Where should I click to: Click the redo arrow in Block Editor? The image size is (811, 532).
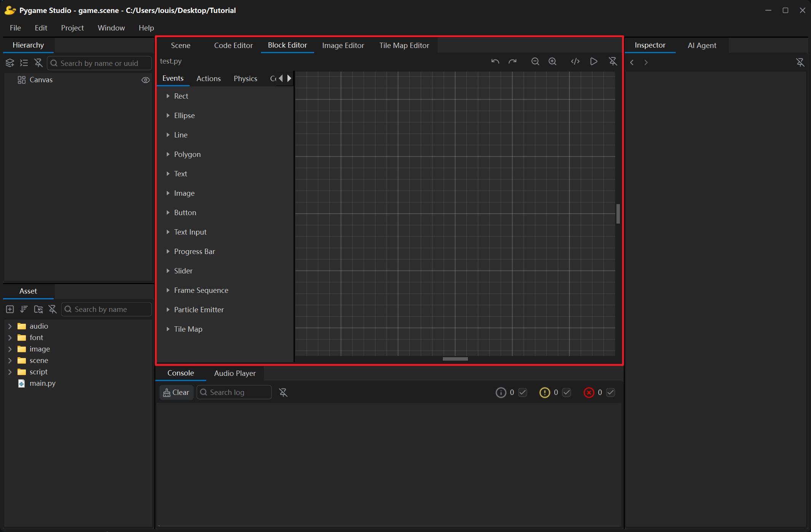[512, 61]
